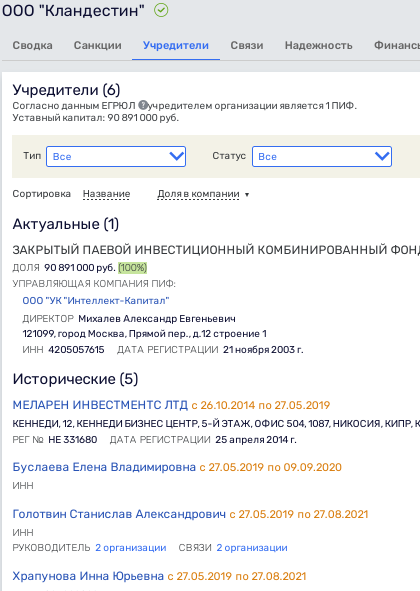420x591 pixels.
Task: Open Голотвин's Руководитель 2 организации link
Action: coord(130,548)
